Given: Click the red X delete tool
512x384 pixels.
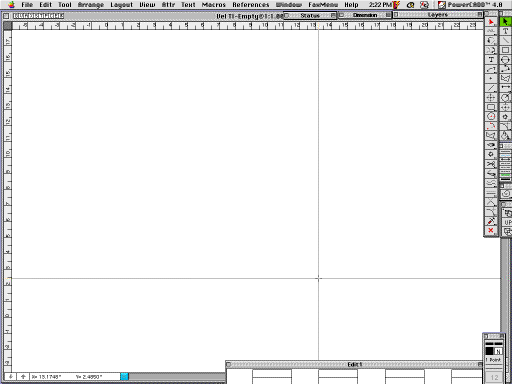Looking at the screenshot, I should coord(491,231).
